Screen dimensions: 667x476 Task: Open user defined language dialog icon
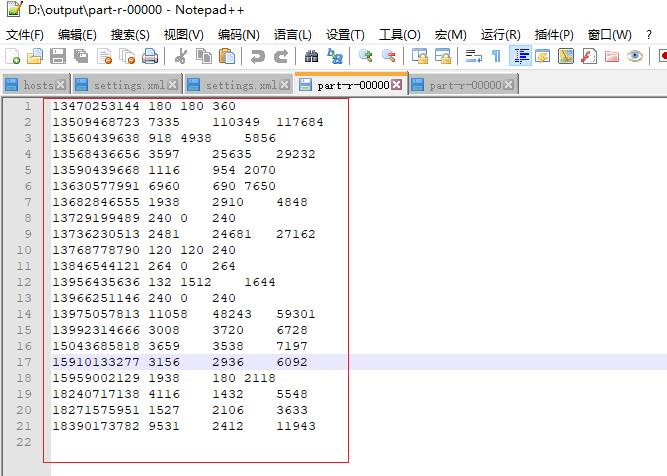[x=543, y=56]
